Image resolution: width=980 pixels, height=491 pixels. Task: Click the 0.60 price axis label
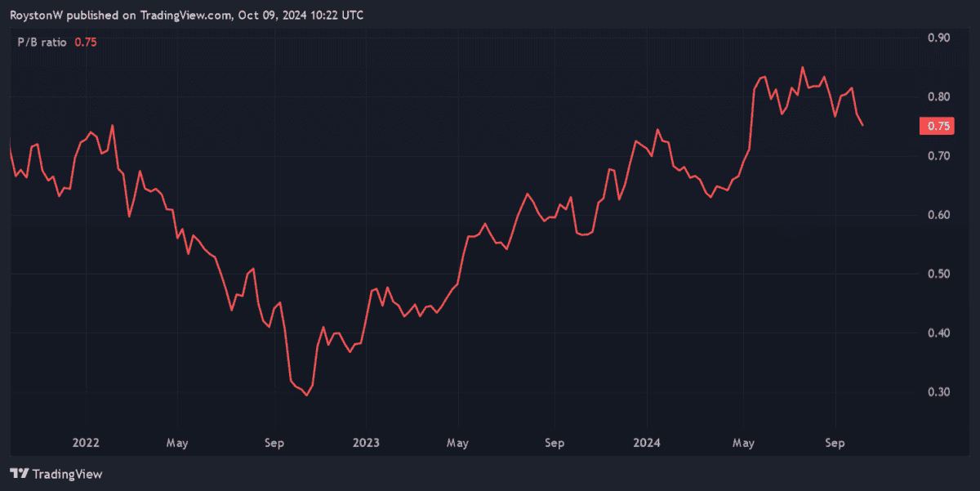pos(938,215)
